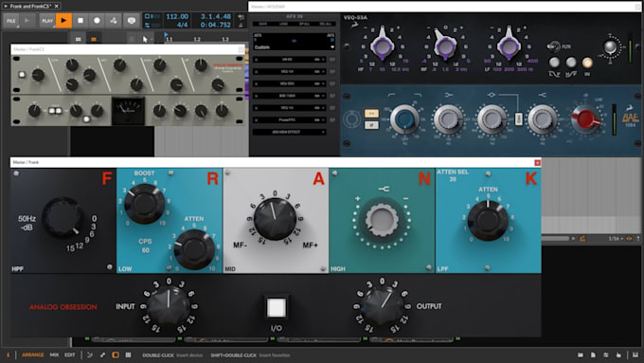Toggle the automation write icon in transport

click(114, 21)
